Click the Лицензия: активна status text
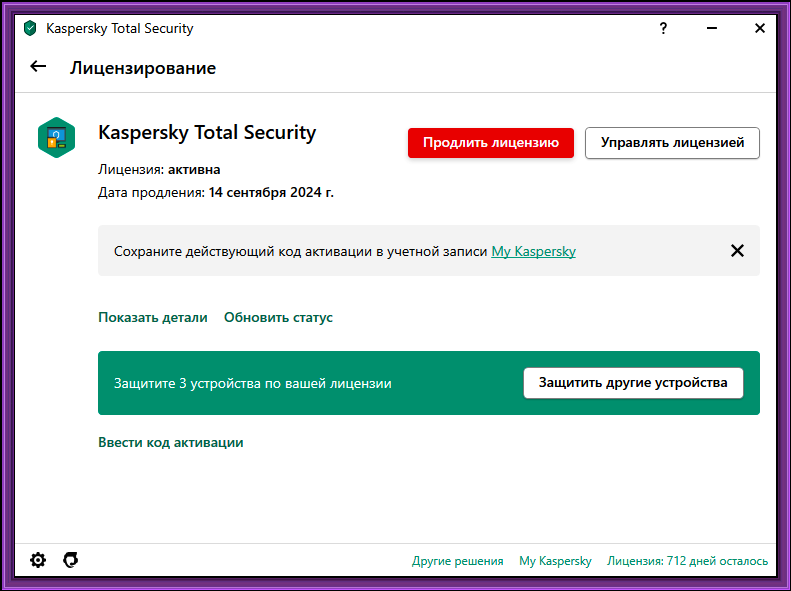 159,169
